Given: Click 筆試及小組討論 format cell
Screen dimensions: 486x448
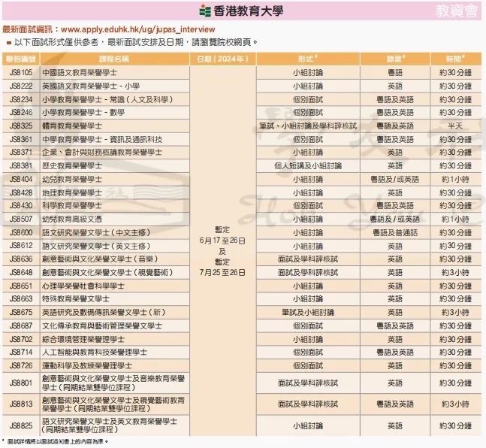Looking at the screenshot, I should tap(308, 313).
